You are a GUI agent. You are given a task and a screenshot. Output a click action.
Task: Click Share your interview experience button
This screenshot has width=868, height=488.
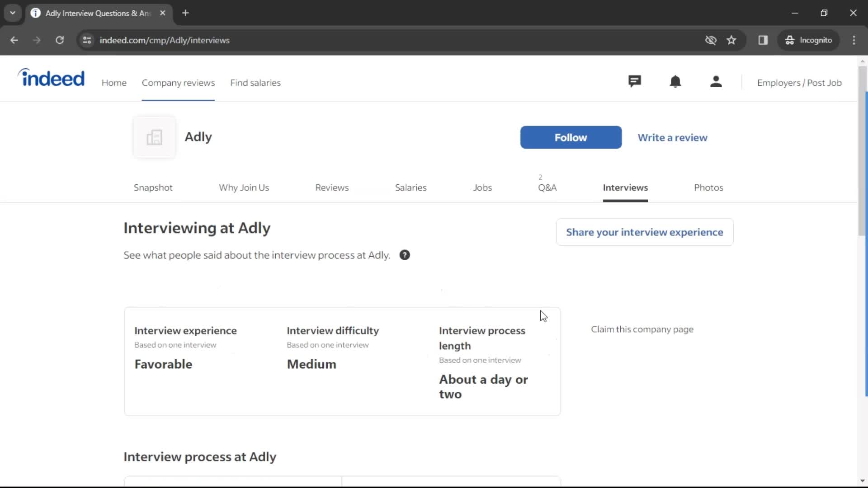pos(644,232)
